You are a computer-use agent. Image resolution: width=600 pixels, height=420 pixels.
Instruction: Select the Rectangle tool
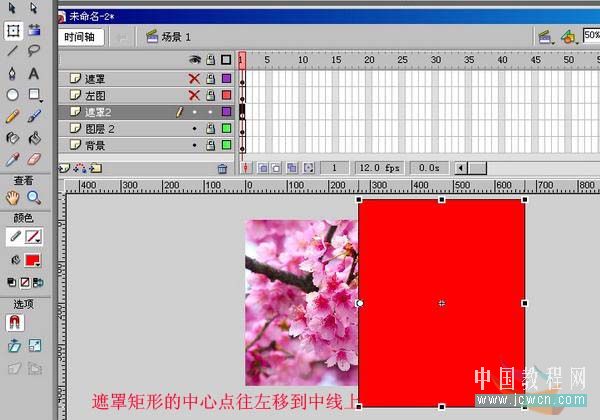tap(34, 94)
